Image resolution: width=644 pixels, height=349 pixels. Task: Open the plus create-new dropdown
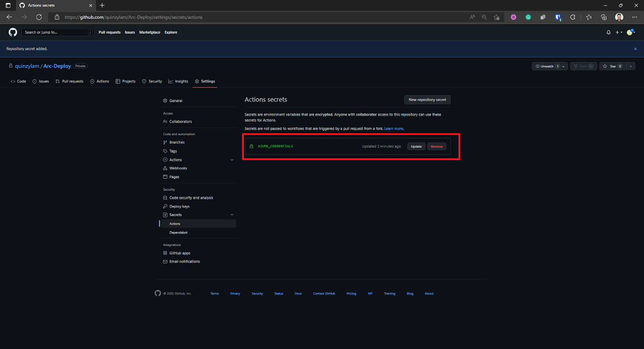[x=619, y=32]
